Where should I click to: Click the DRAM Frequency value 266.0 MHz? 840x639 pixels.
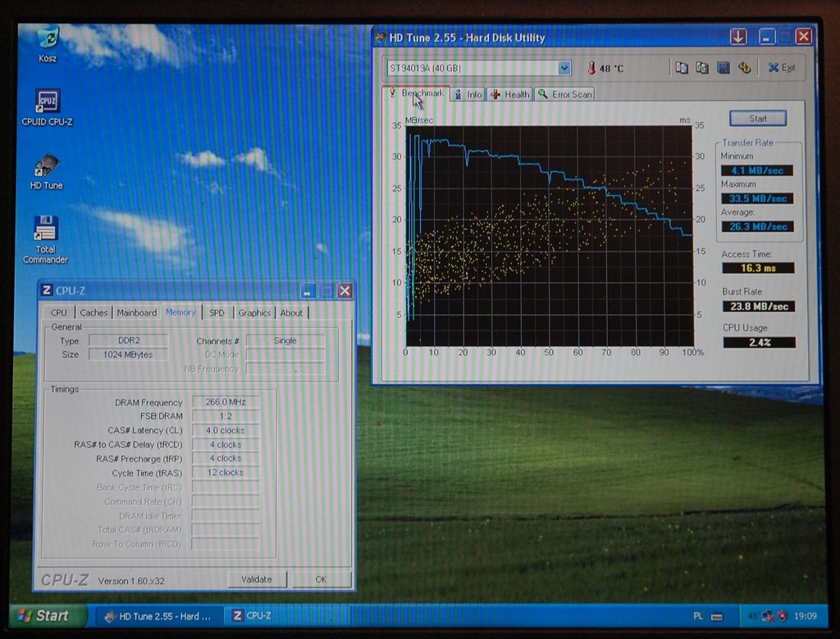226,402
